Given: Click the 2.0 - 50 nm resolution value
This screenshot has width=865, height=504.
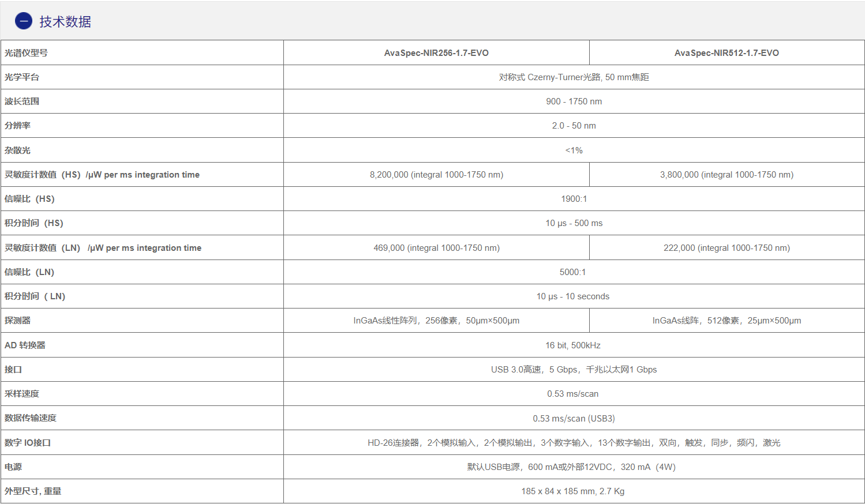Looking at the screenshot, I should 574,126.
